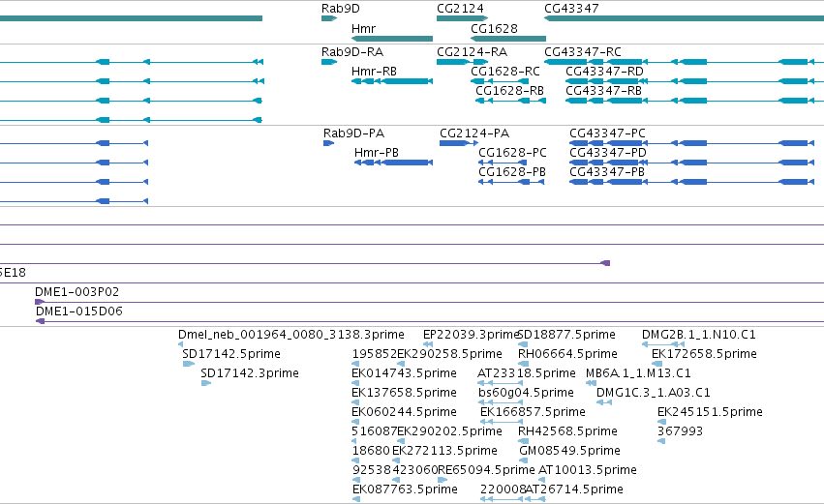Select the RE65094.5prime EST label
Viewport: 824px width, 504px height.
click(487, 470)
